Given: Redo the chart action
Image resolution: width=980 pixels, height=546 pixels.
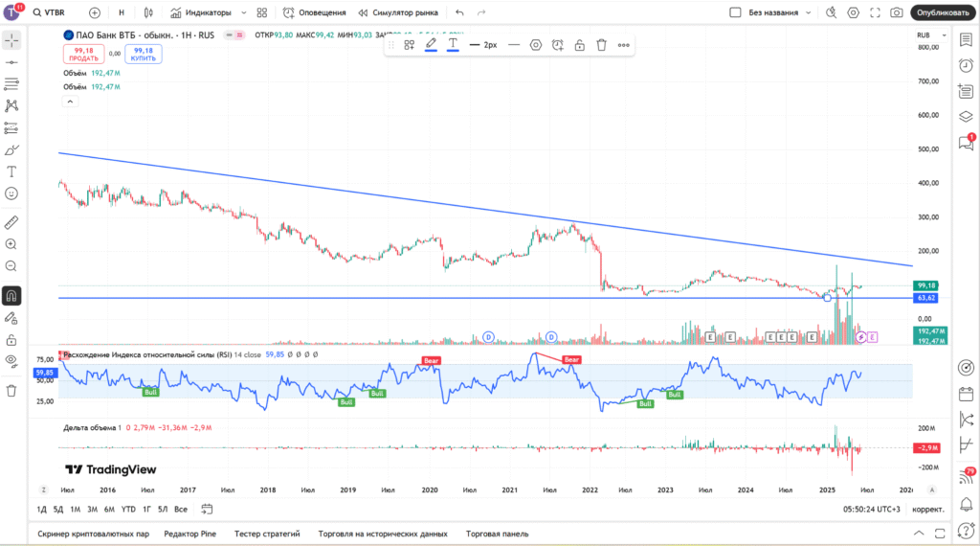Looking at the screenshot, I should (x=481, y=12).
